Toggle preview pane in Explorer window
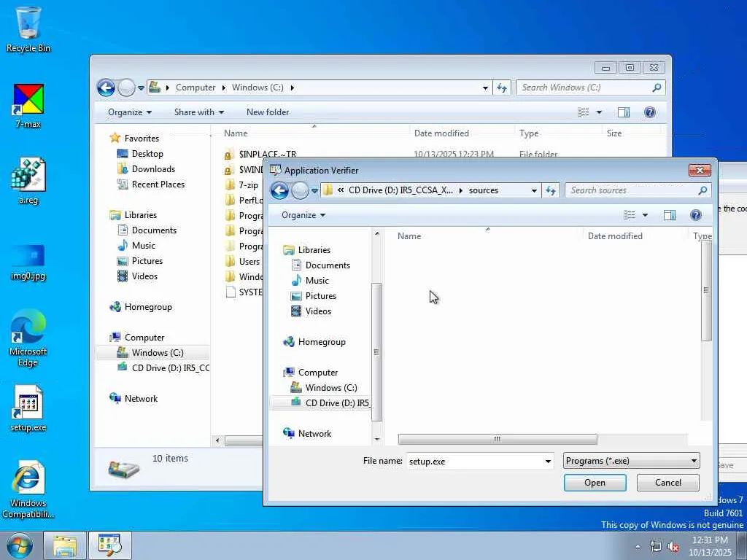Viewport: 747px width, 560px height. tap(624, 112)
